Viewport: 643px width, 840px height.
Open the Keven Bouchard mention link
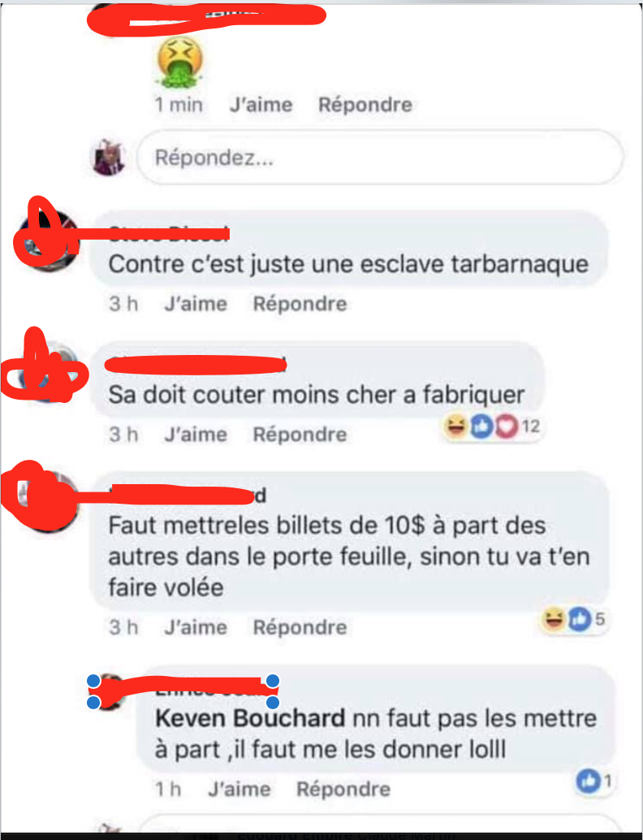[x=250, y=718]
